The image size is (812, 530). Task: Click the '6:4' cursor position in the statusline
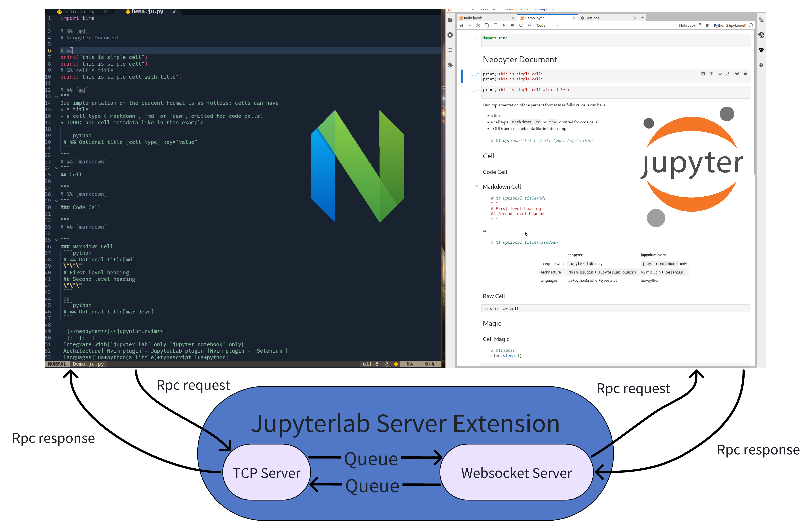[429, 364]
